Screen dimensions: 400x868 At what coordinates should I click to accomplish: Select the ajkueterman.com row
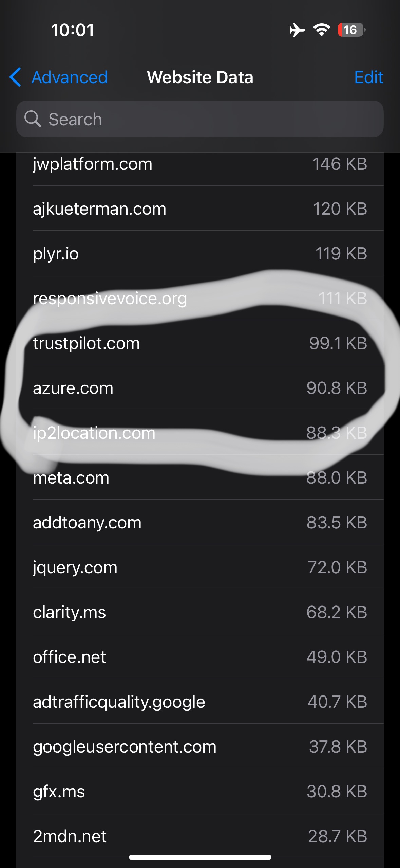pos(200,209)
